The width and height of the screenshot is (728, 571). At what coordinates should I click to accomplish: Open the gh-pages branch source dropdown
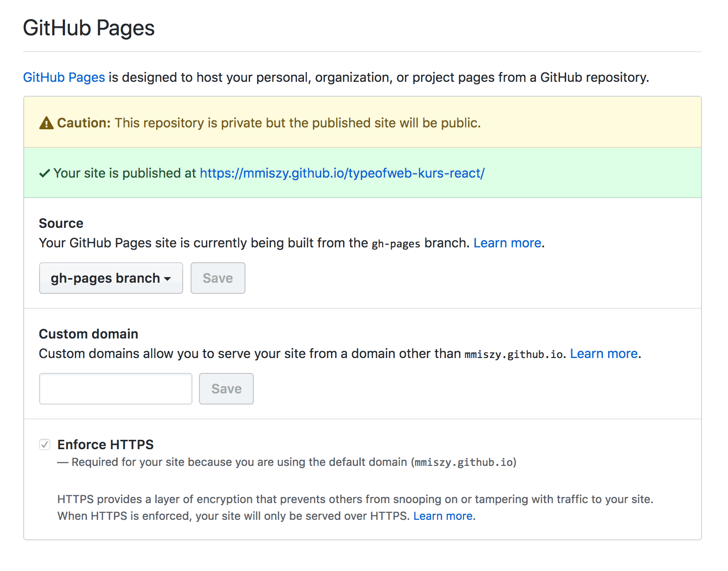tap(111, 278)
